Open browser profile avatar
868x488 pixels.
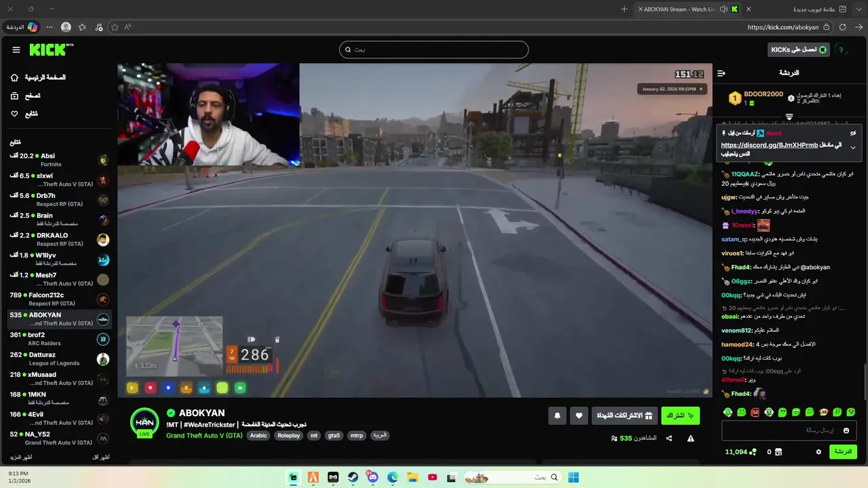tap(66, 27)
